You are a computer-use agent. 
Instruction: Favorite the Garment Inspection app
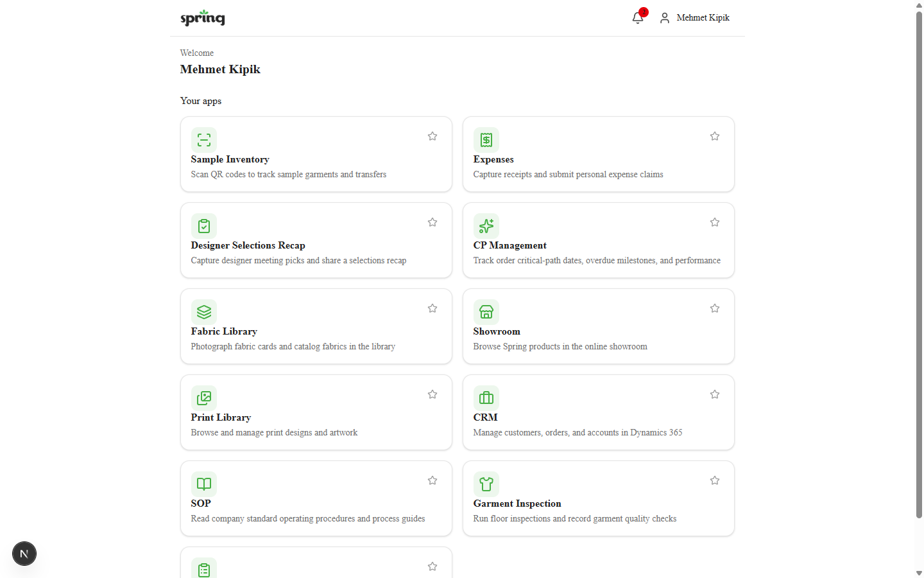click(715, 480)
